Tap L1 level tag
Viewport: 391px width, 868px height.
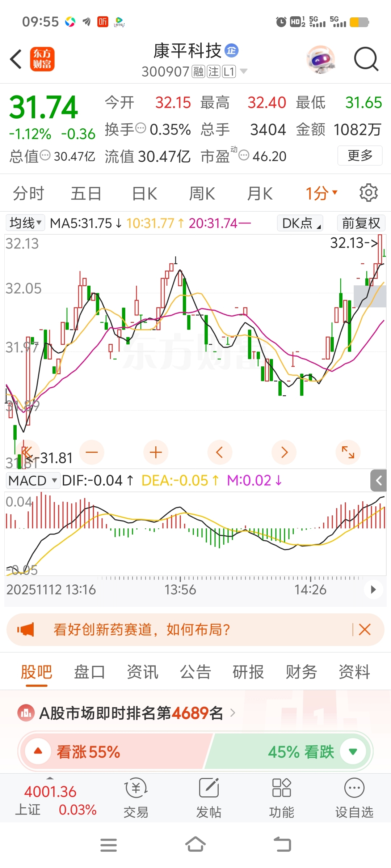click(229, 71)
